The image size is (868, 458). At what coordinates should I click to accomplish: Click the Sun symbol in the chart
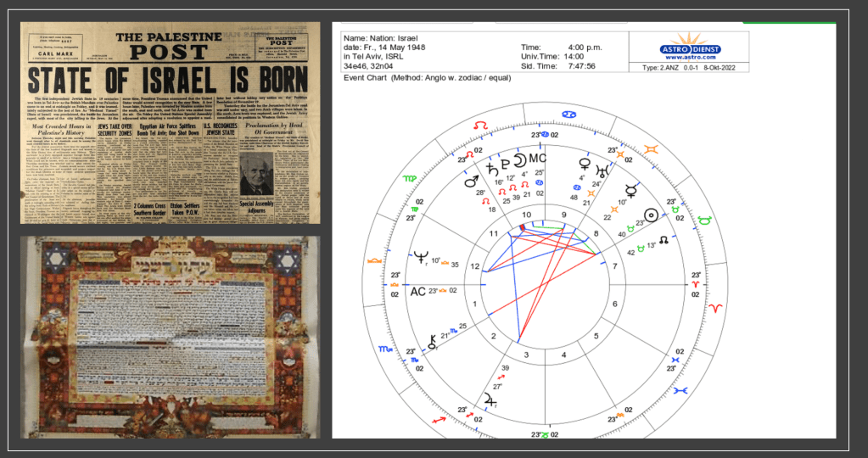point(652,215)
